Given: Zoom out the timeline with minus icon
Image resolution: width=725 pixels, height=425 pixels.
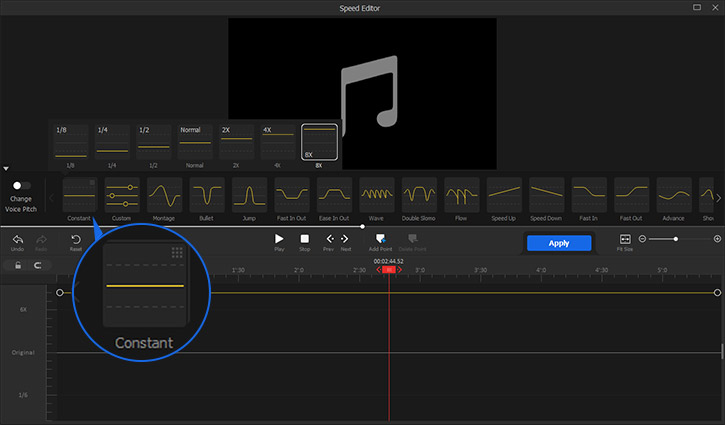Looking at the screenshot, I should 642,239.
